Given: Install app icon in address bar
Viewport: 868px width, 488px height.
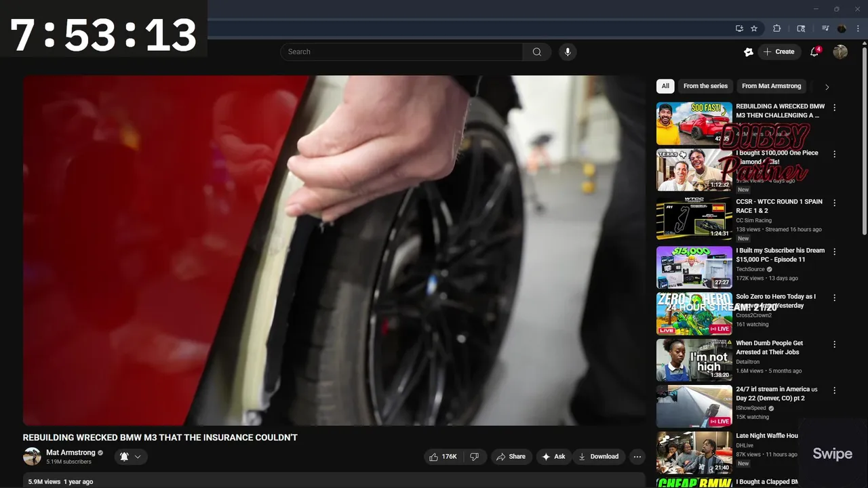Looking at the screenshot, I should [x=739, y=28].
